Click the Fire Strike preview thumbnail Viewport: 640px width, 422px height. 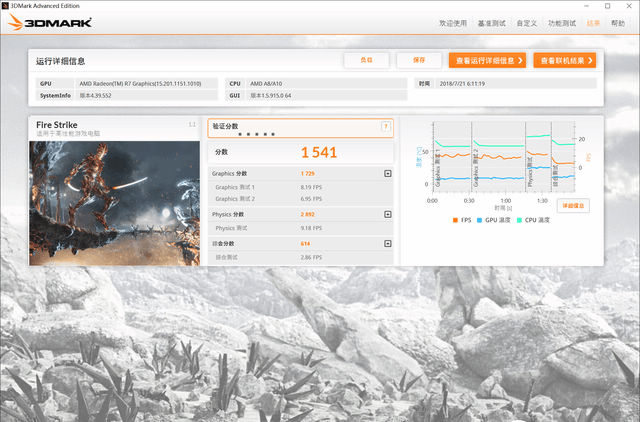click(114, 200)
